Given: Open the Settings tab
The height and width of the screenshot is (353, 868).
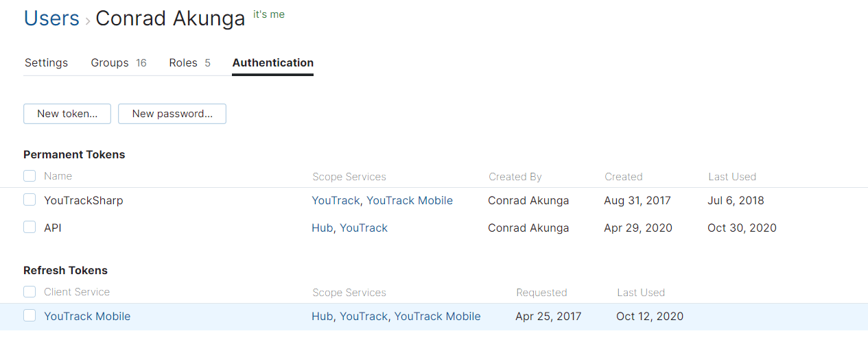Looking at the screenshot, I should point(46,63).
